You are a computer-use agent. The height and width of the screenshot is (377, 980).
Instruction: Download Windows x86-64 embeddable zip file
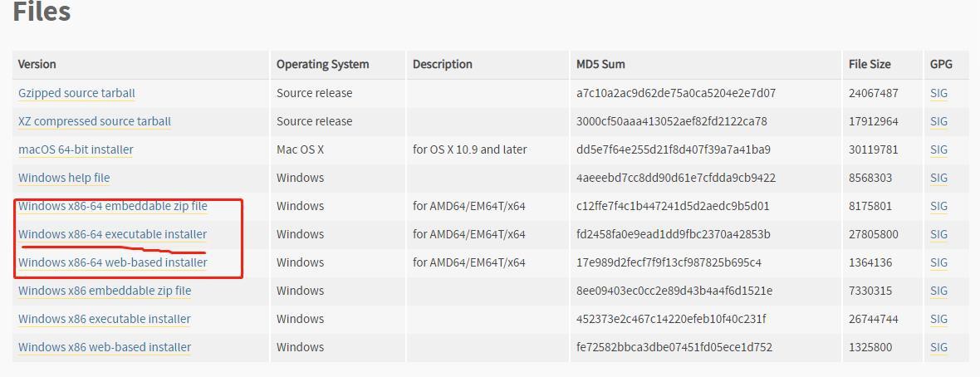(113, 206)
